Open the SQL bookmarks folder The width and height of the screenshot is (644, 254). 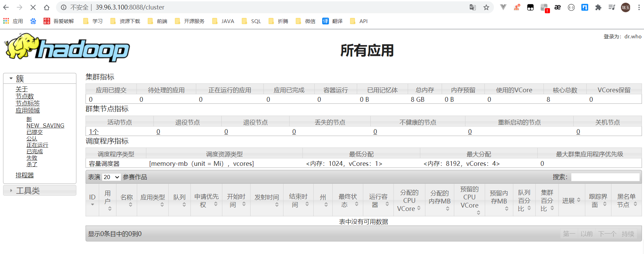click(x=251, y=21)
